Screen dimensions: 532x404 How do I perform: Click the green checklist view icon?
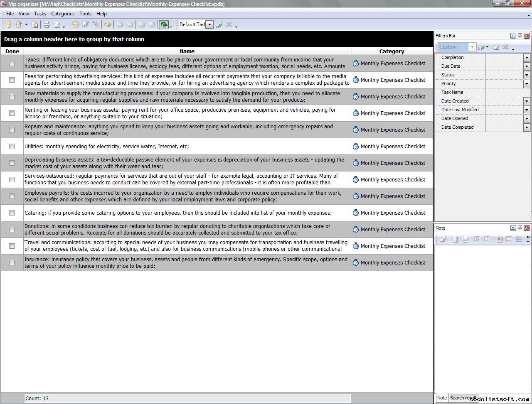[x=164, y=24]
